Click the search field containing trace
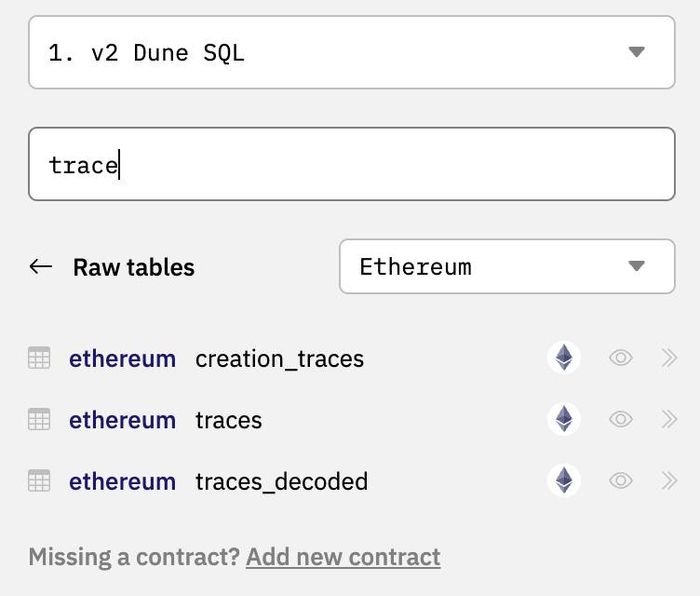This screenshot has height=596, width=700. pos(352,164)
